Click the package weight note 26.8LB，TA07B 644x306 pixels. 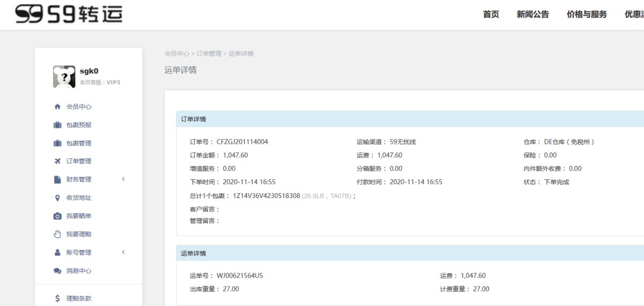coord(326,196)
